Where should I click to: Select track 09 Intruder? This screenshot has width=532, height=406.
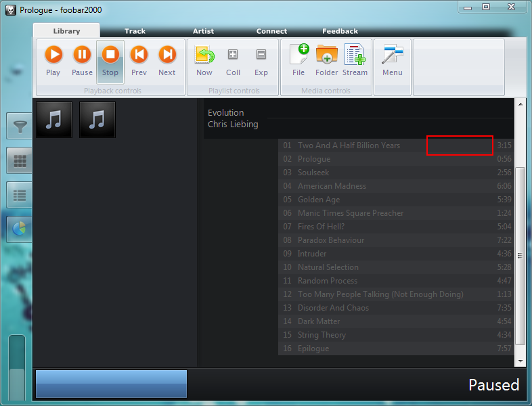pyautogui.click(x=395, y=254)
